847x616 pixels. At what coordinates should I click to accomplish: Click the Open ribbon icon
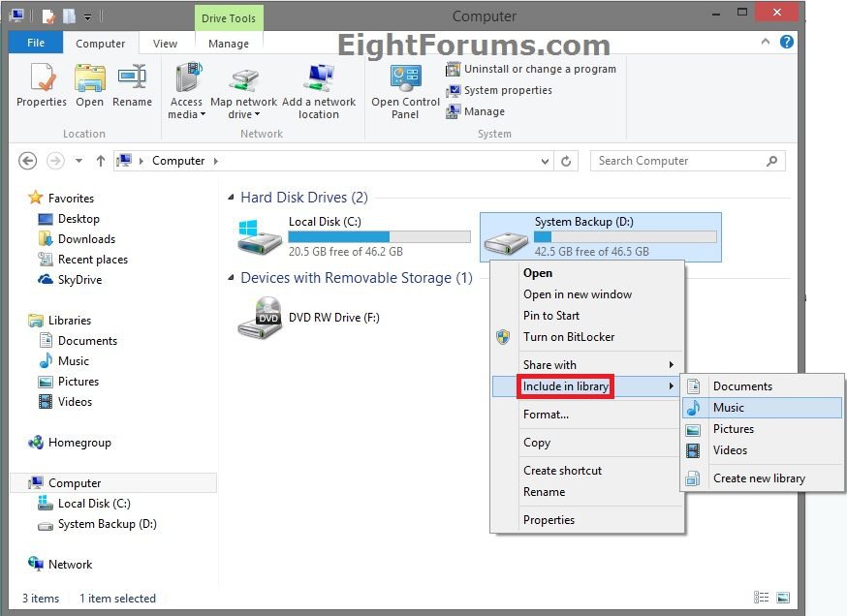click(90, 85)
